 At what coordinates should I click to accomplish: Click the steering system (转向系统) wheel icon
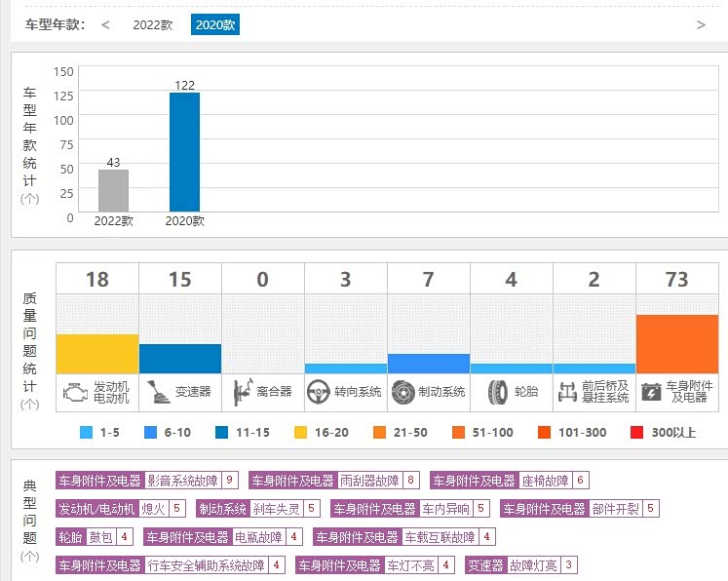point(318,393)
